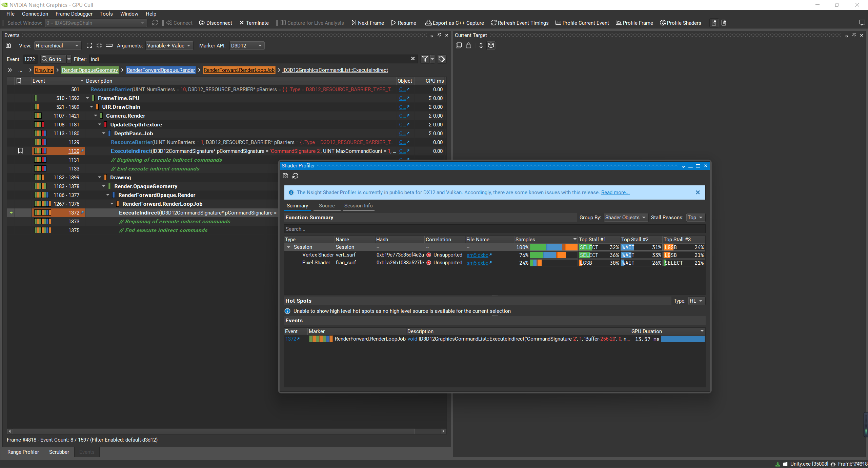Screen dimensions: 868x468
Task: Collapse the Render.OpaqueGeometry tree node
Action: point(104,186)
